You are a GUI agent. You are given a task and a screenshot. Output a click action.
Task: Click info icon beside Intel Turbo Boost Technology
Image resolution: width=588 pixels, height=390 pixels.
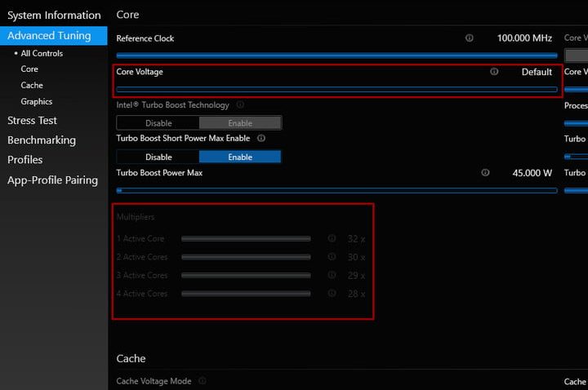coord(240,104)
